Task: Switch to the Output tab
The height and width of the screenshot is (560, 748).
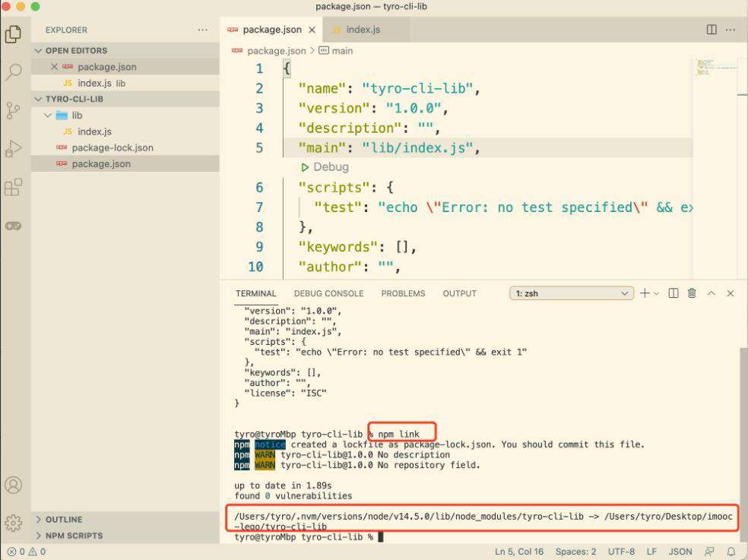Action: pos(459,293)
